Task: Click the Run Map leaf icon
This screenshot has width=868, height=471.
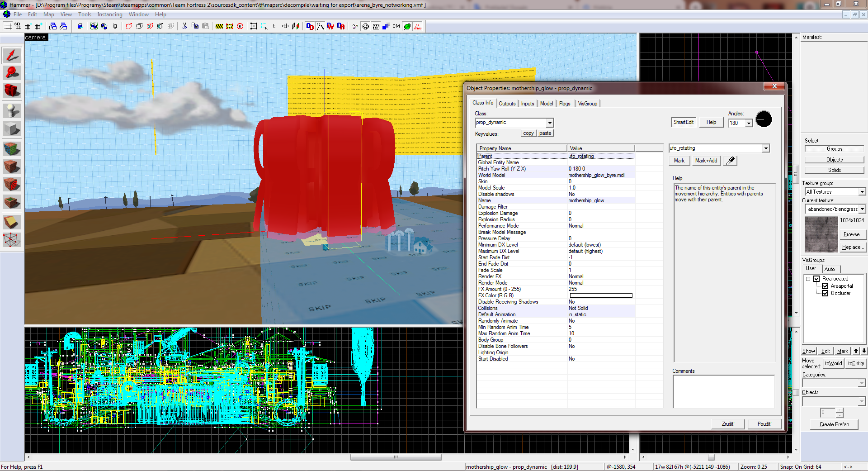Action: coord(407,26)
